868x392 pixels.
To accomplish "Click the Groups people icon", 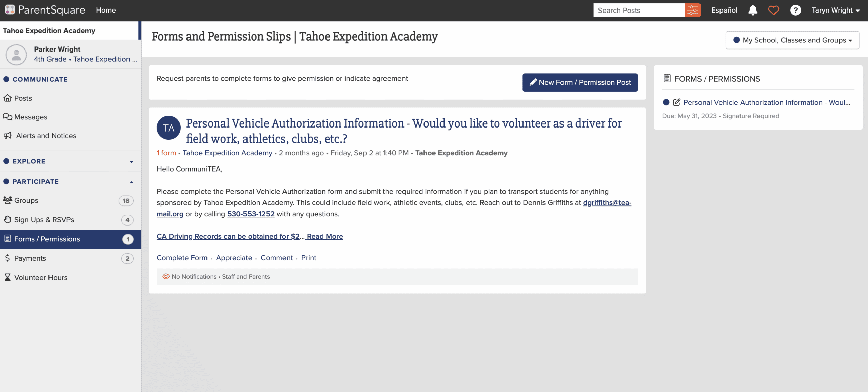I will point(7,200).
